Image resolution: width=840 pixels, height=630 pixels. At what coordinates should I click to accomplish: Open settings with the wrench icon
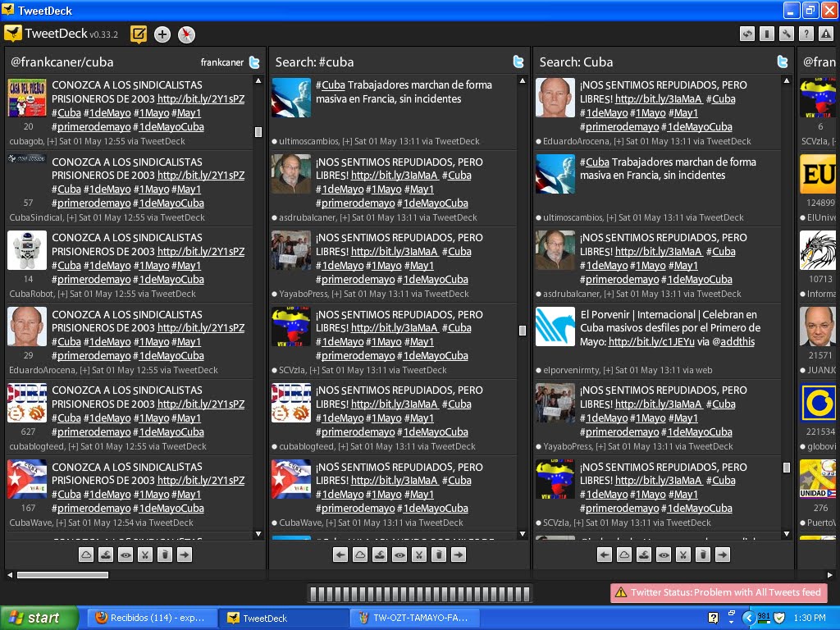tap(787, 34)
